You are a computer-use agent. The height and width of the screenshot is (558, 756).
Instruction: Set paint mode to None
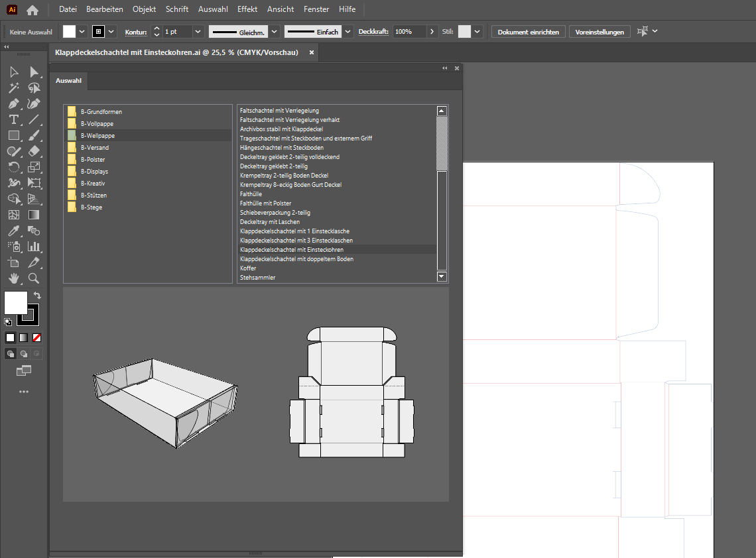(37, 337)
